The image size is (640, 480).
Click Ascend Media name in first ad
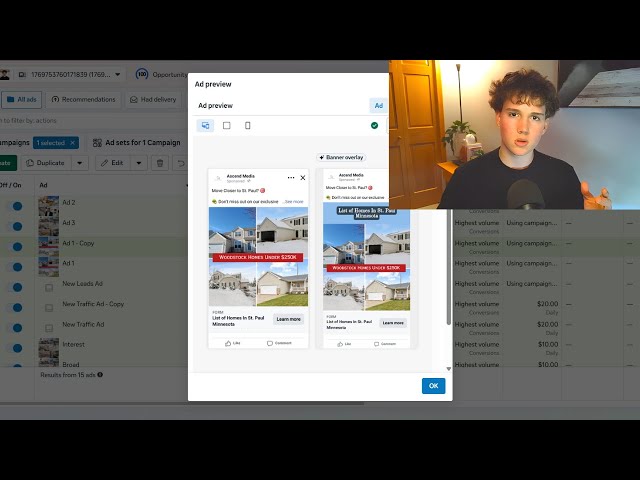(240, 176)
